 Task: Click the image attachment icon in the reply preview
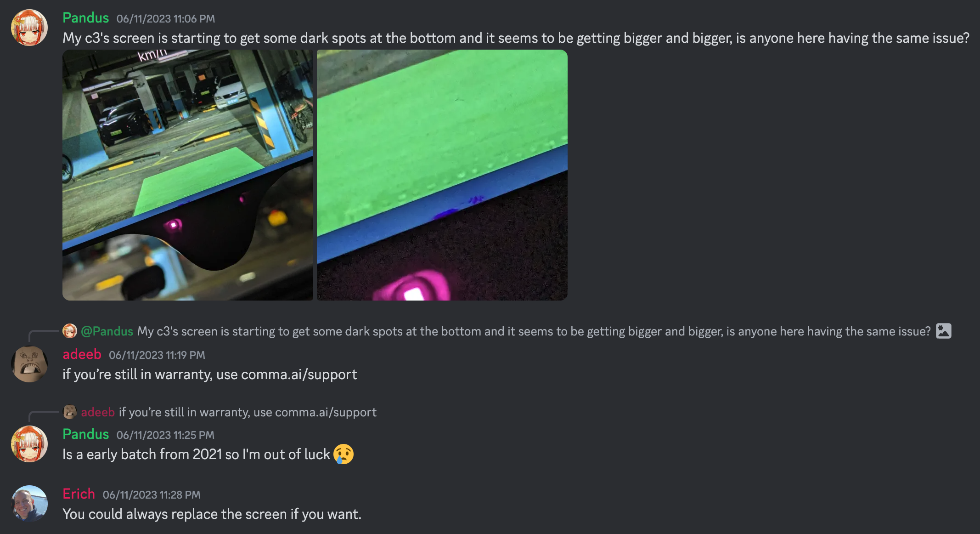click(944, 331)
